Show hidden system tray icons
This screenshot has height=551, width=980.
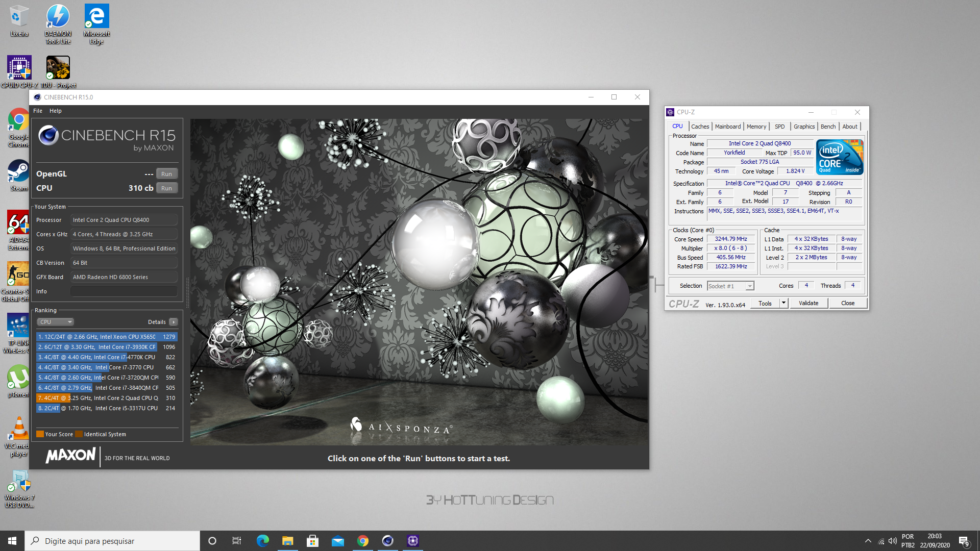coord(868,541)
